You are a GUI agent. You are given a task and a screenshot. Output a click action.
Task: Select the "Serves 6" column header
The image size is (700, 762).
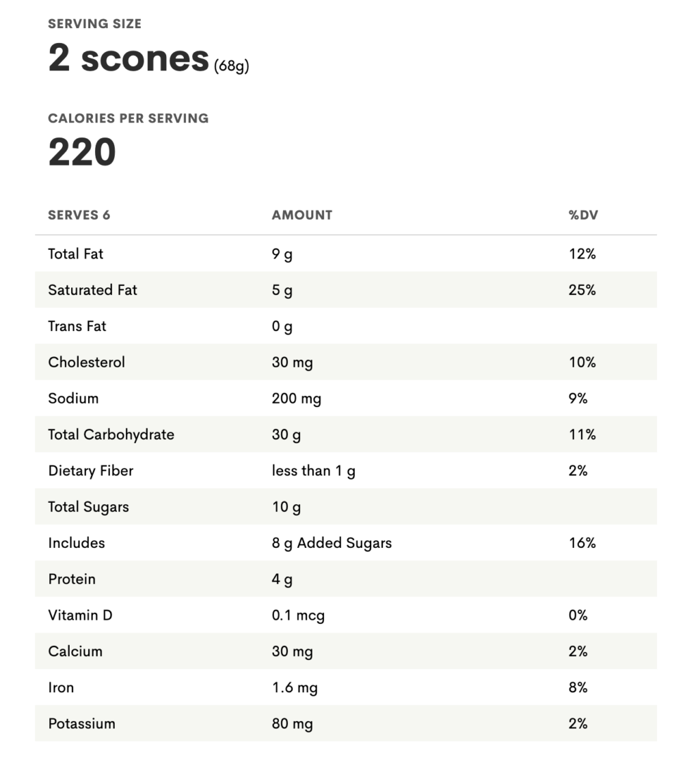(x=79, y=215)
